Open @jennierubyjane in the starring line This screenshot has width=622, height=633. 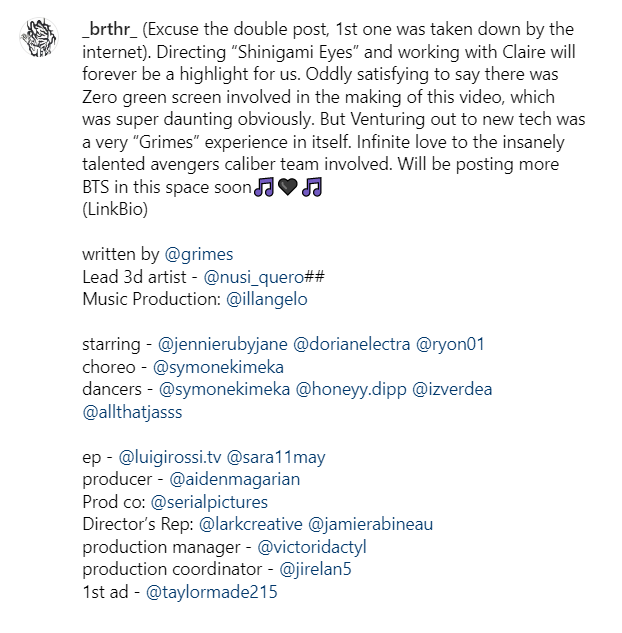[x=222, y=344]
